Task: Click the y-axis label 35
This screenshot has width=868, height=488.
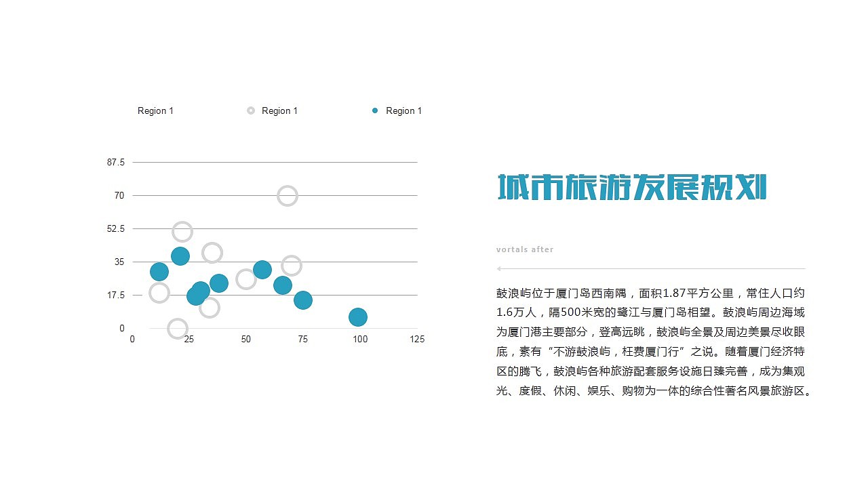Action: (x=119, y=262)
